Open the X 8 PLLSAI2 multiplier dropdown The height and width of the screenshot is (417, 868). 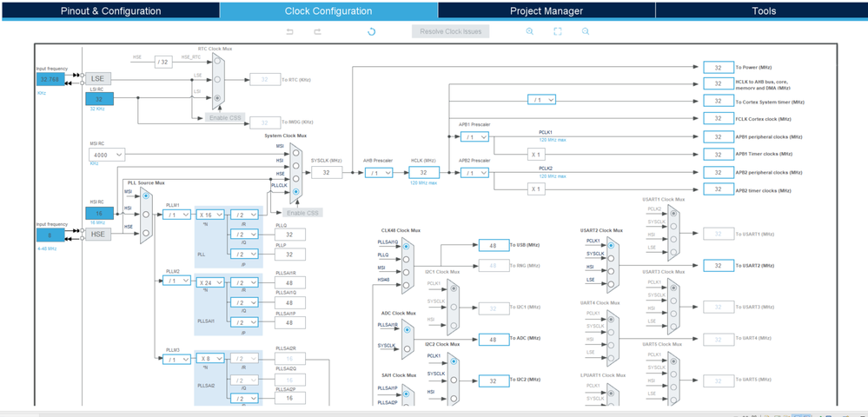(x=209, y=358)
